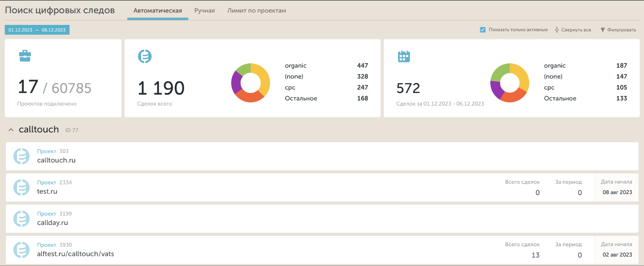
Task: Click the collapse-all icon beside Свернуть все
Action: [557, 30]
